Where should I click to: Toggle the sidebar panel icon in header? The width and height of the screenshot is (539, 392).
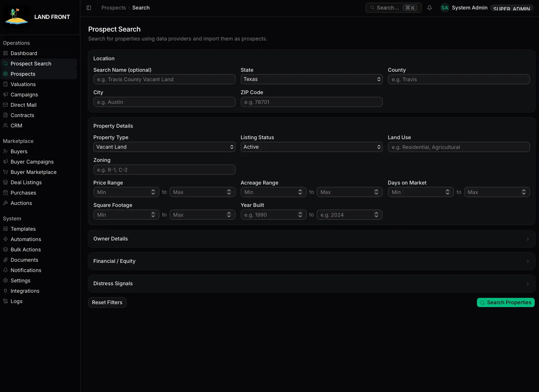(89, 8)
